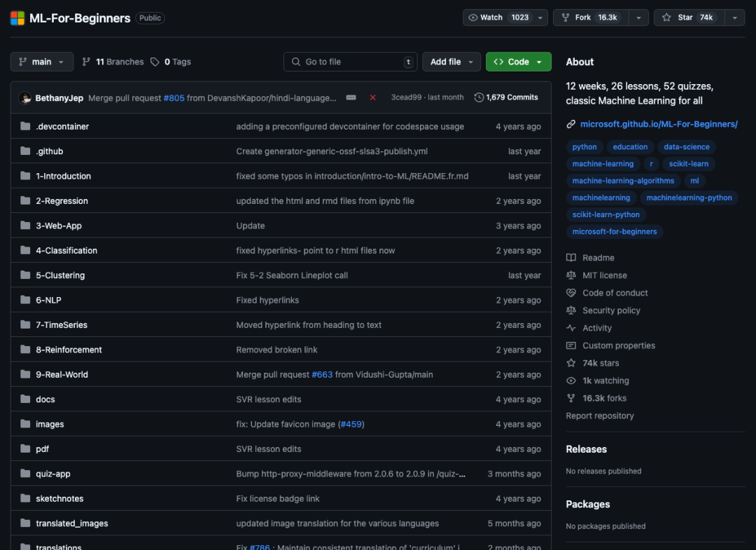This screenshot has width=756, height=550.
Task: Open the Fork options dropdown arrow
Action: pyautogui.click(x=639, y=18)
